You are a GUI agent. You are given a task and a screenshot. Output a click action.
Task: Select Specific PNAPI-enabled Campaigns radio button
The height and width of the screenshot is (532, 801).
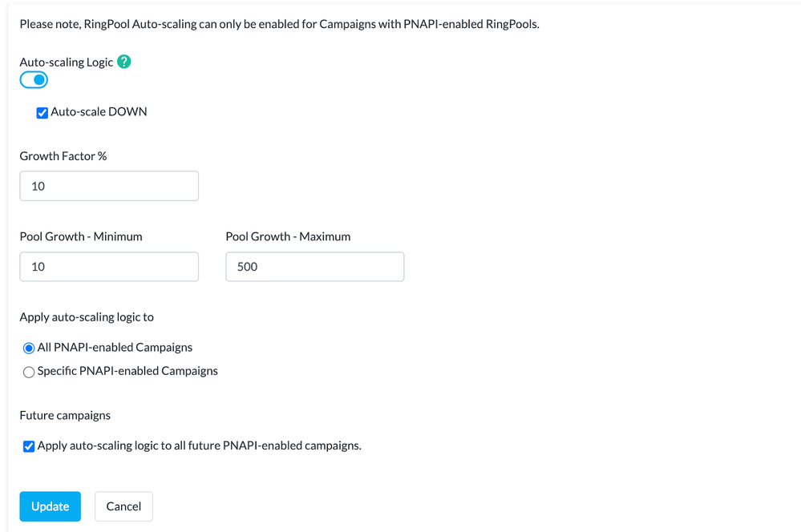click(29, 373)
